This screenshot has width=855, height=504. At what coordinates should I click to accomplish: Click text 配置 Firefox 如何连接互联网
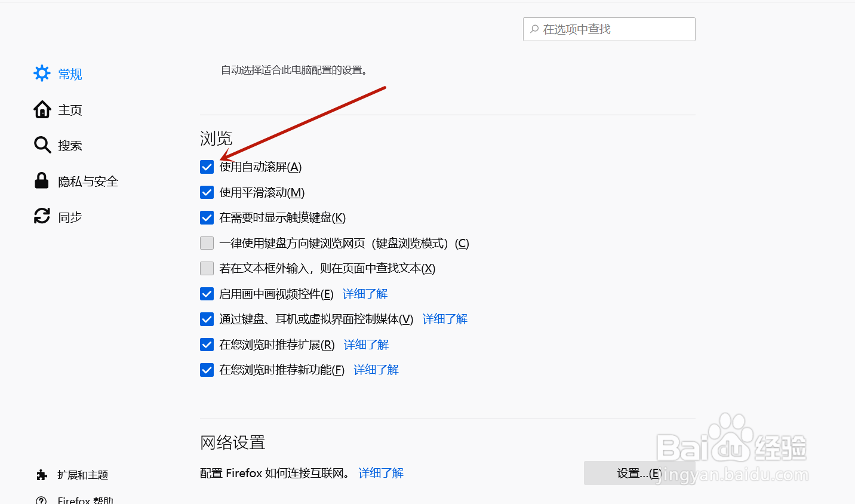276,473
